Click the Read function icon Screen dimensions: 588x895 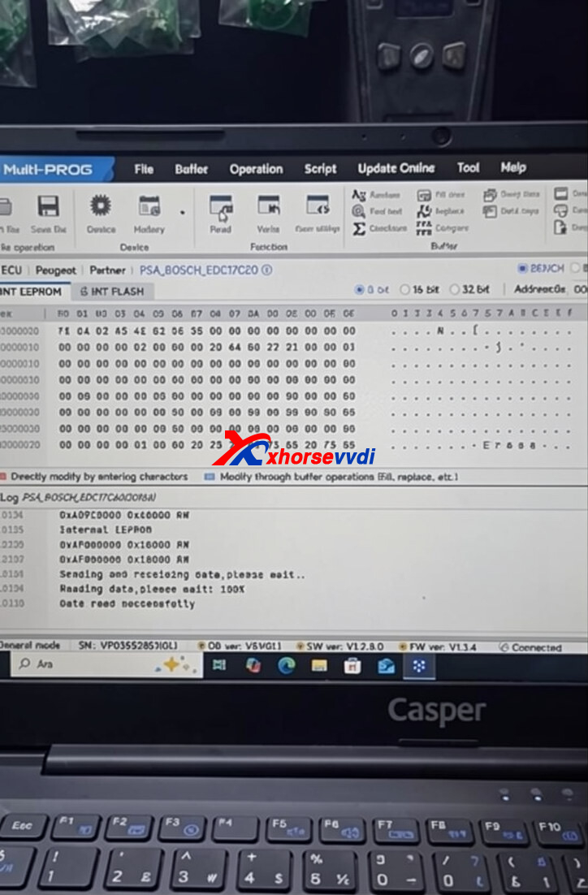[x=221, y=206]
